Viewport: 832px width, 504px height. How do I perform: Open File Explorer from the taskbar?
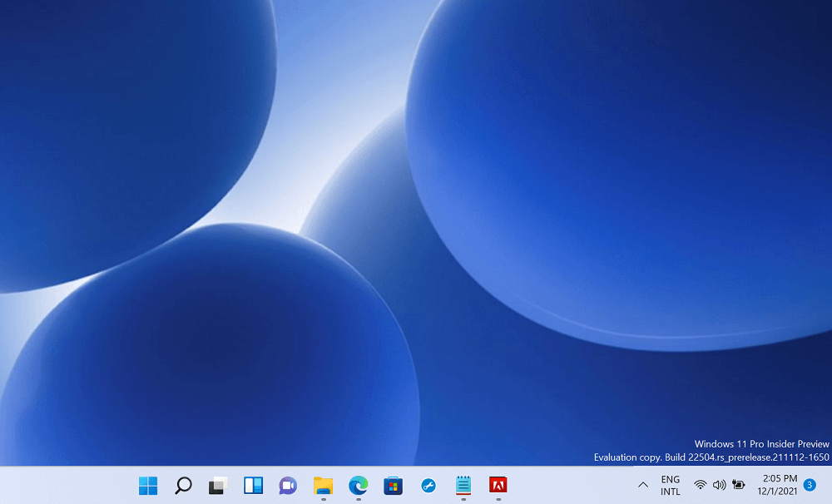pyautogui.click(x=323, y=486)
